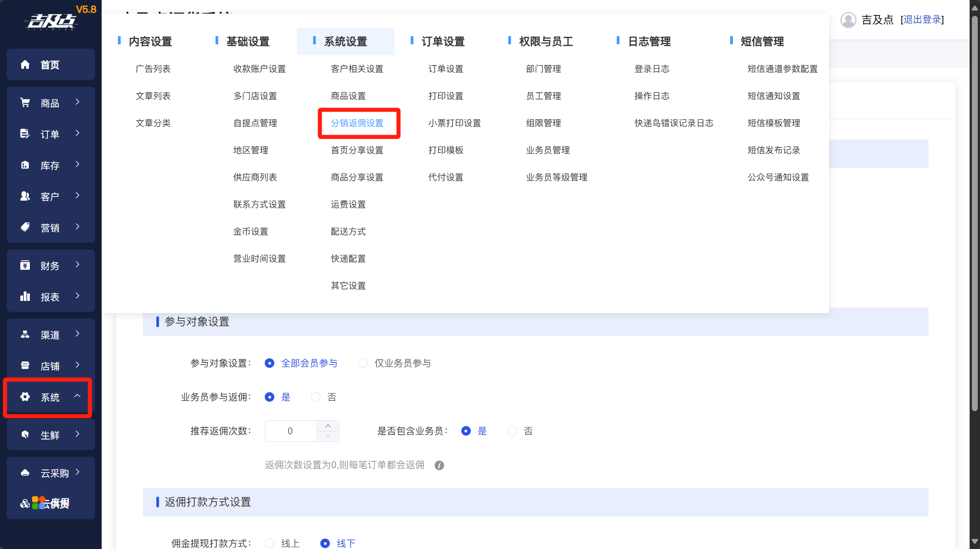Click the 营销 price tag icon
The height and width of the screenshot is (549, 980).
pos(25,227)
